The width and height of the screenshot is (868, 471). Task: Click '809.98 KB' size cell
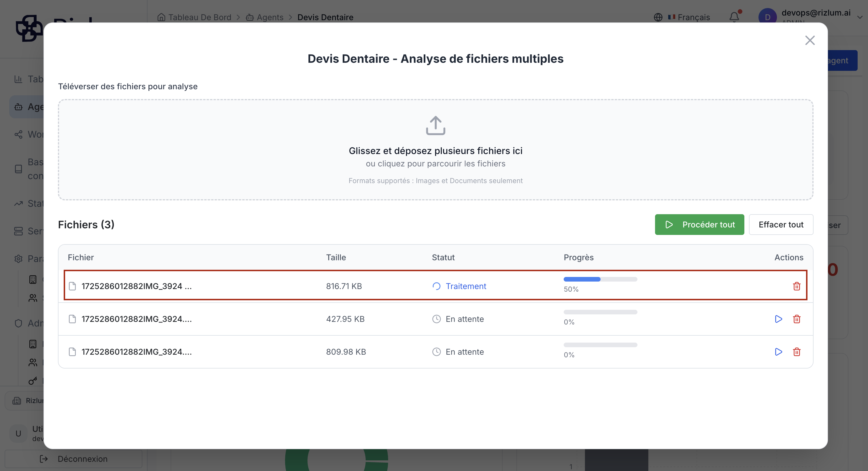click(x=346, y=352)
